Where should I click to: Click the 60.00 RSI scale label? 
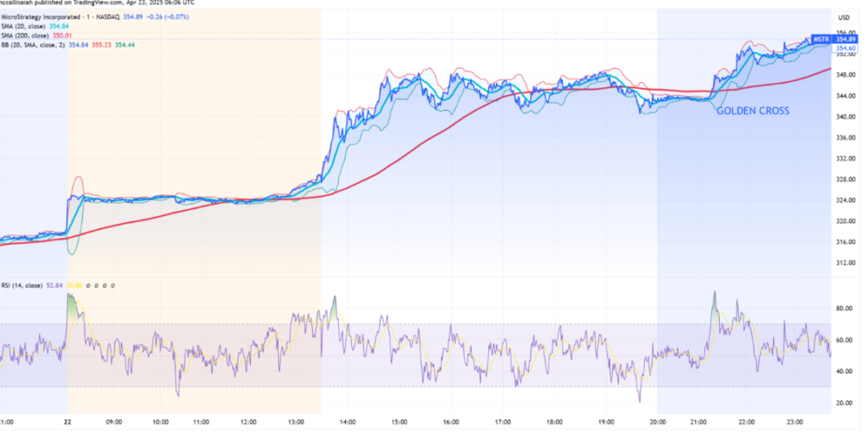point(845,340)
